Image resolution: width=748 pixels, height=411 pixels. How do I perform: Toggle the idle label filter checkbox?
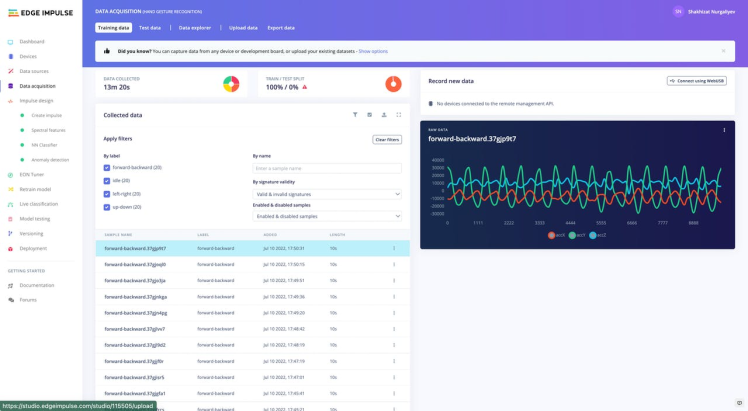(x=107, y=181)
